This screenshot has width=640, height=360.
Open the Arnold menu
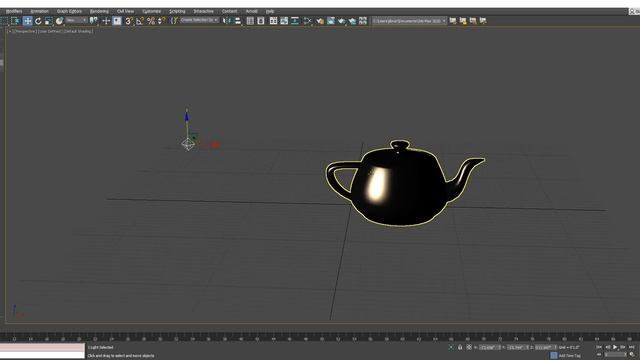click(251, 11)
